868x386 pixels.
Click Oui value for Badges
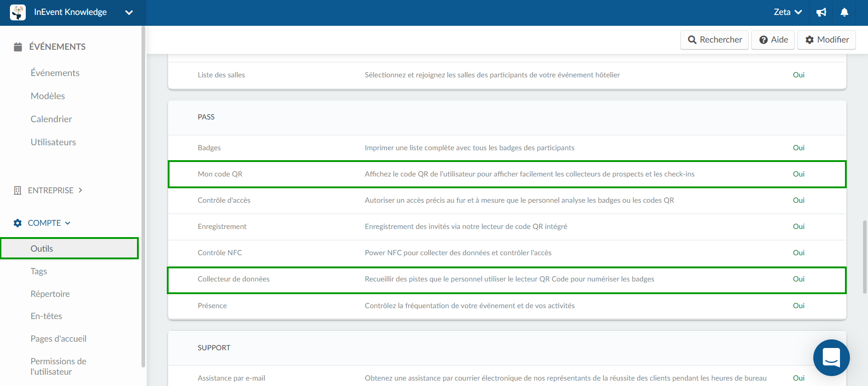click(x=798, y=148)
